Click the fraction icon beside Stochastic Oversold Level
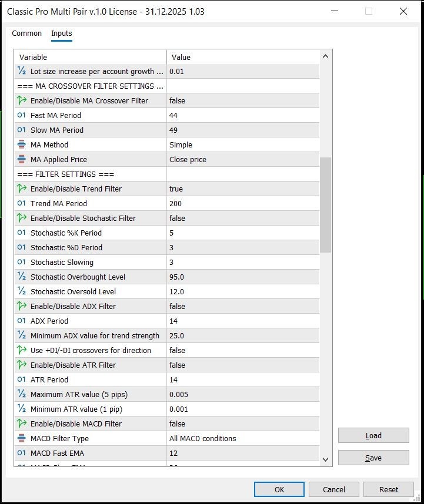 tap(22, 291)
